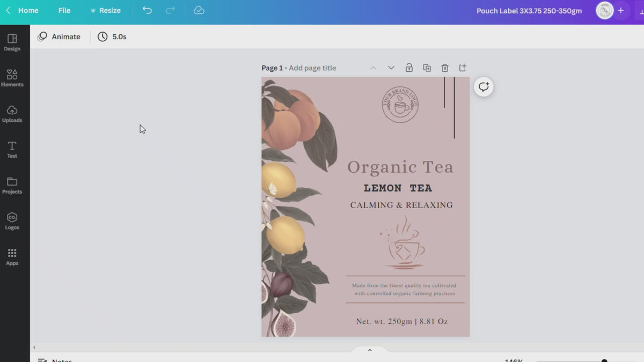The image size is (644, 362).
Task: Add a new page after Page 1
Action: coord(463,68)
